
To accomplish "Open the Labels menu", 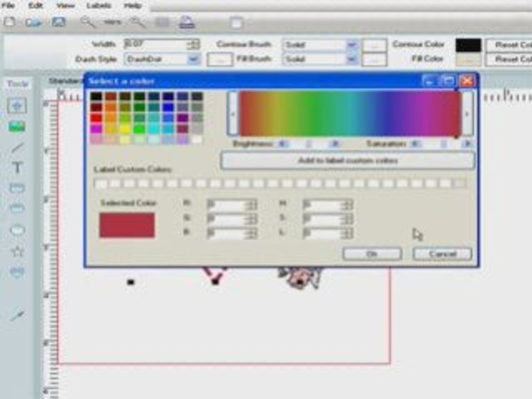I will point(99,5).
